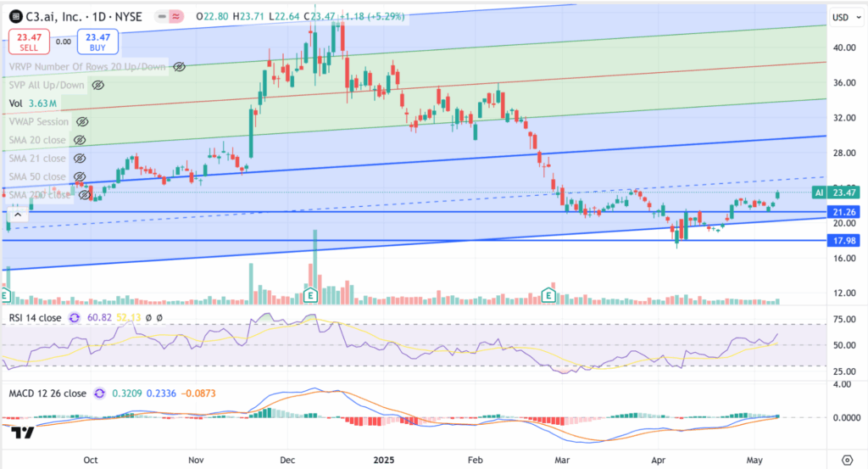Click the SVP All Up/Down label
Viewport: 868px width, 469px height.
47,86
